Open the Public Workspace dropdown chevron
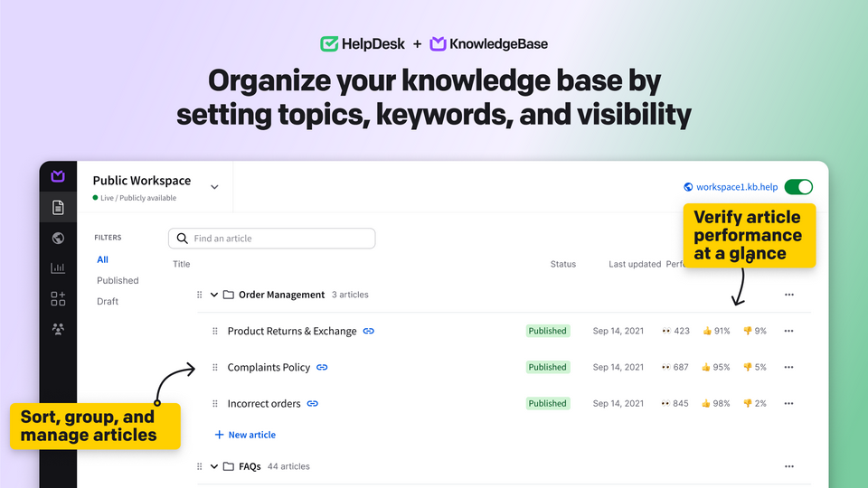Screen dimensions: 868x488 214,187
